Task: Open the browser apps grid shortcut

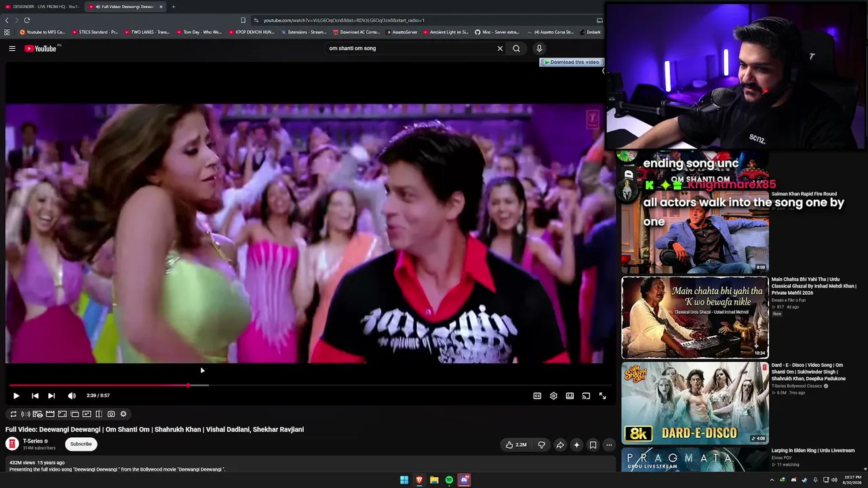Action: tap(7, 32)
